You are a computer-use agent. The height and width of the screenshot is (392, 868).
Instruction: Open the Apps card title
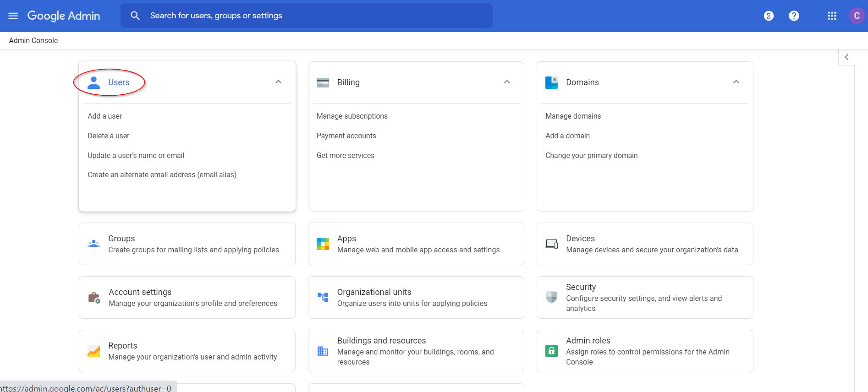[346, 239]
